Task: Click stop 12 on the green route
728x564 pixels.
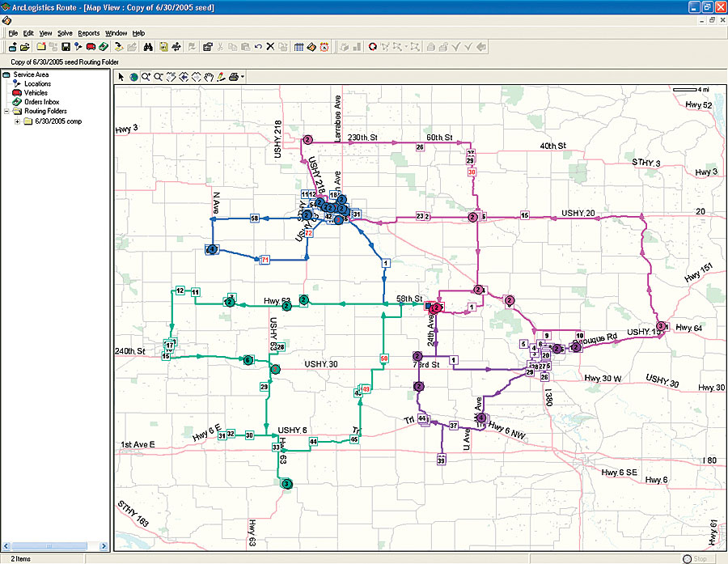Action: pos(180,290)
